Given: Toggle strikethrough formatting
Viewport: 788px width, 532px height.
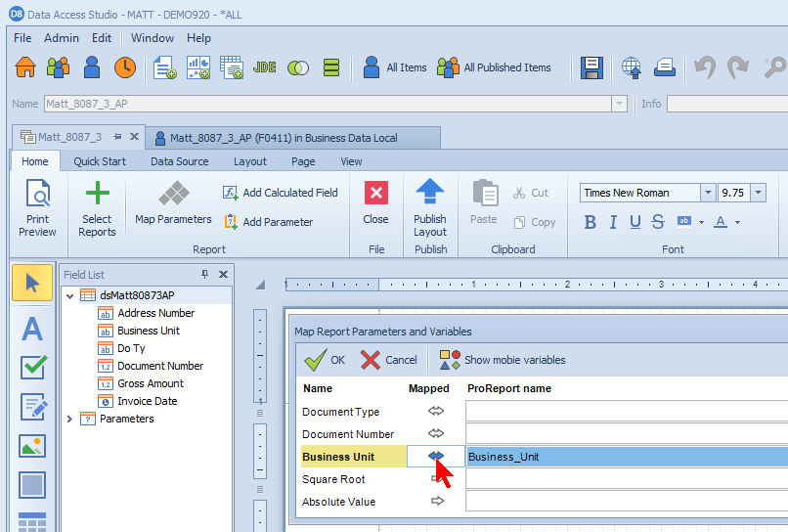Looking at the screenshot, I should pyautogui.click(x=657, y=222).
